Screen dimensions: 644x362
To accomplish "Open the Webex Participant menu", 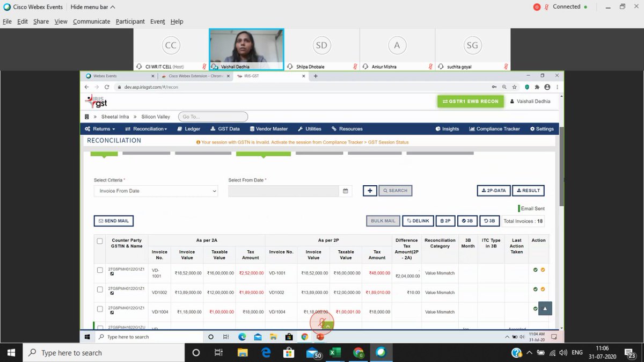I will pos(130,21).
